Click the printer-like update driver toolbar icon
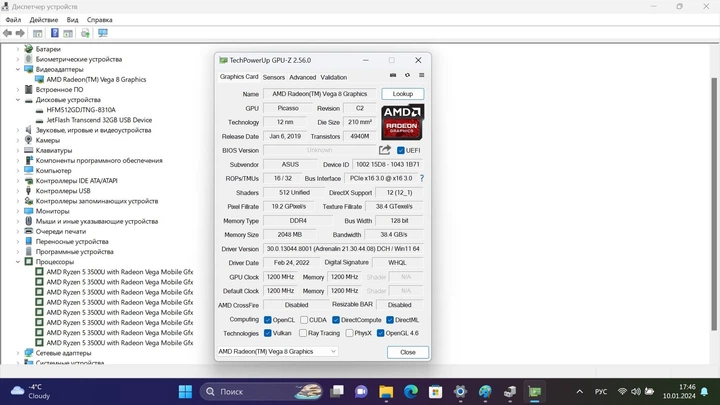 click(x=85, y=33)
